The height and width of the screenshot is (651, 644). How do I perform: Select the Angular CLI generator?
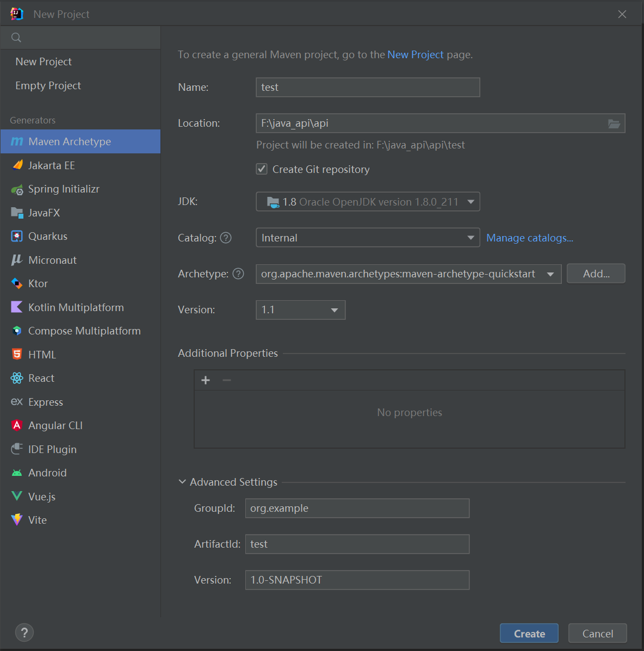coord(81,425)
